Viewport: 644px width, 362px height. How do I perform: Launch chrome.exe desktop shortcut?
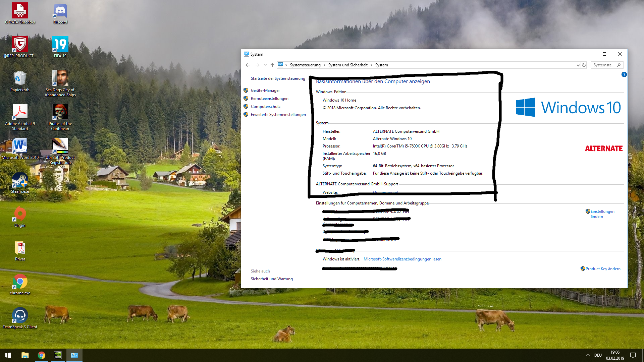coord(20,284)
